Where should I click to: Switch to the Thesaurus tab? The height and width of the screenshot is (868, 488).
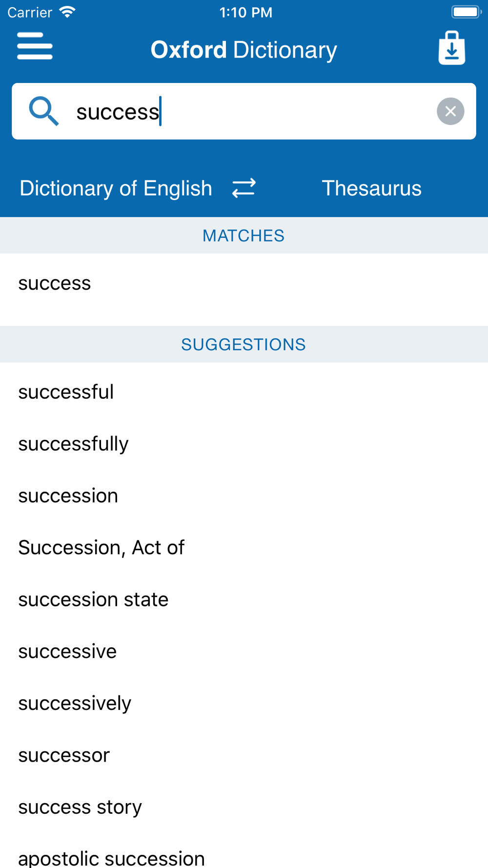[371, 188]
